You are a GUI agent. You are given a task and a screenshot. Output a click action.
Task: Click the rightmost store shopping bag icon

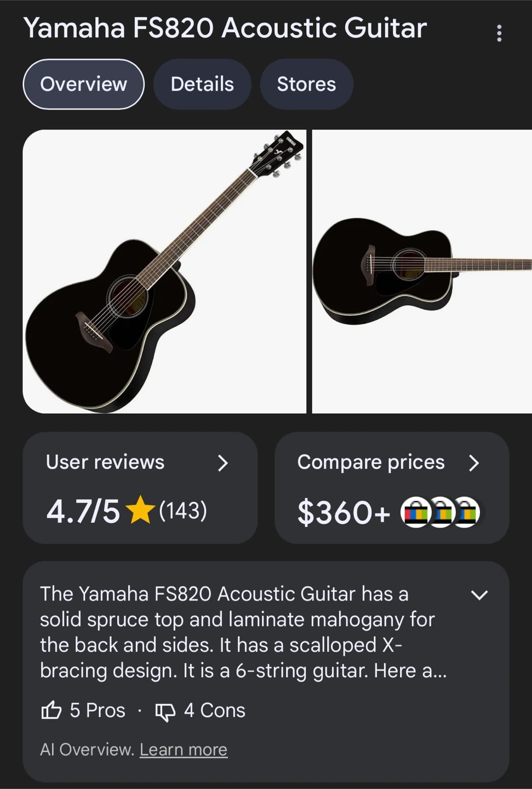pos(467,512)
